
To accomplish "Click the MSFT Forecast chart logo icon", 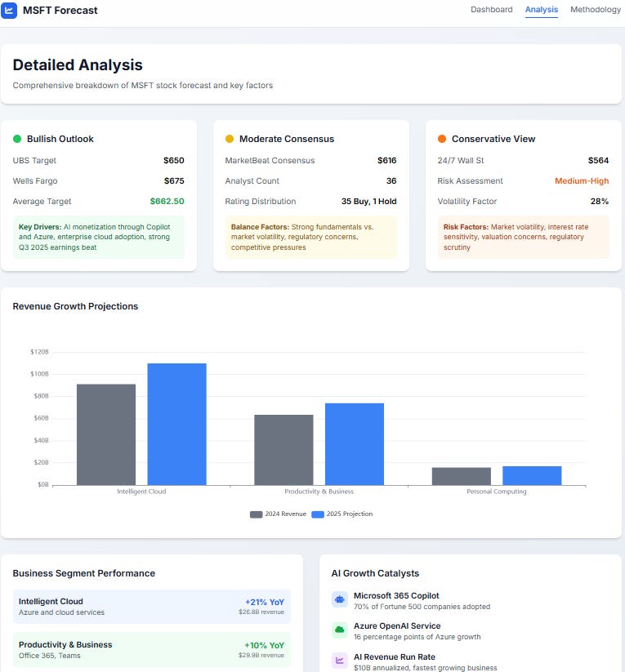I will tap(9, 11).
